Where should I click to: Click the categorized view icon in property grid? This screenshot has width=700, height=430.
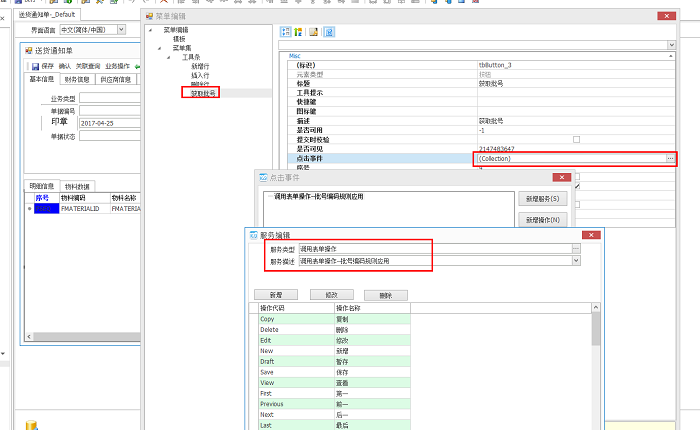pyautogui.click(x=286, y=32)
